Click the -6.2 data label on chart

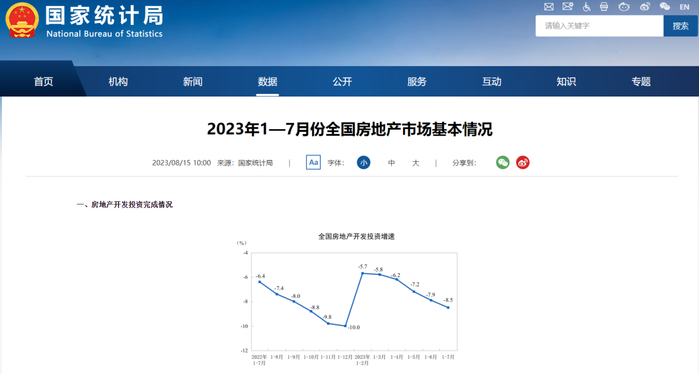tap(395, 275)
